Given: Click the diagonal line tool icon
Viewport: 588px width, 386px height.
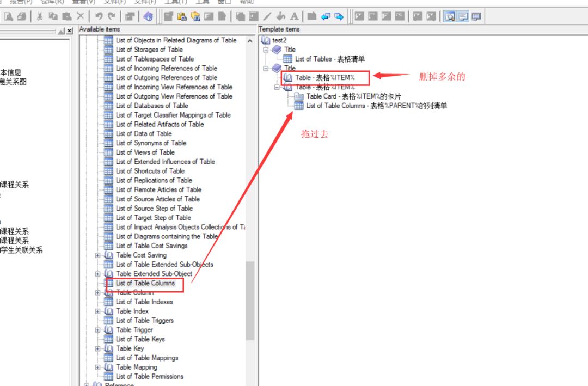Looking at the screenshot, I should [x=267, y=16].
